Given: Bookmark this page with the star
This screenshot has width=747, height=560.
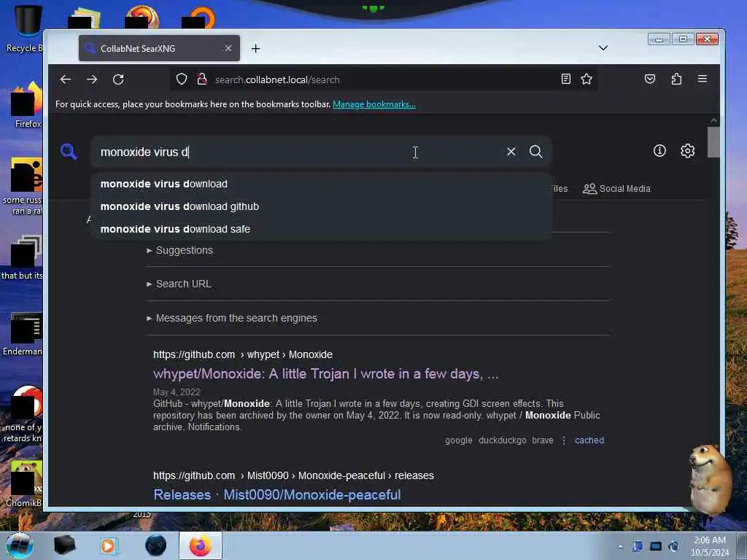Looking at the screenshot, I should (587, 79).
